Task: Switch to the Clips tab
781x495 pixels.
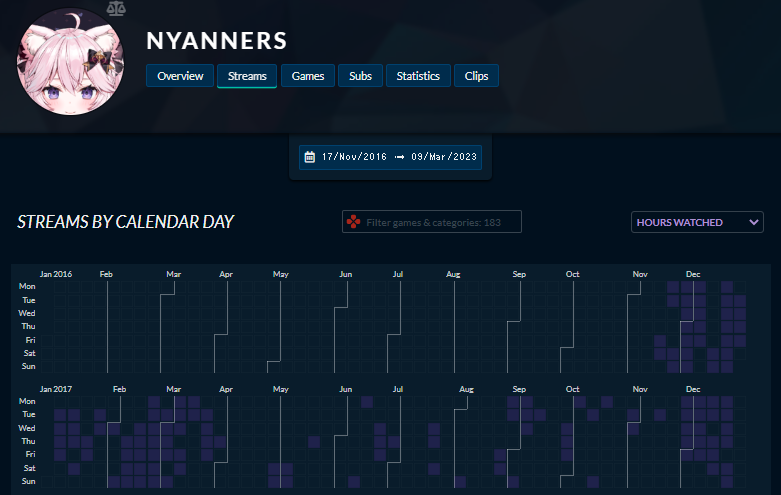Action: pos(476,76)
